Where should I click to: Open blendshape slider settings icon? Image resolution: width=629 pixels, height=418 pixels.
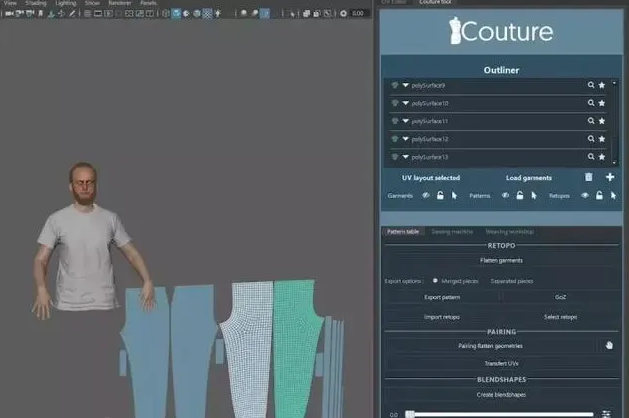(606, 414)
